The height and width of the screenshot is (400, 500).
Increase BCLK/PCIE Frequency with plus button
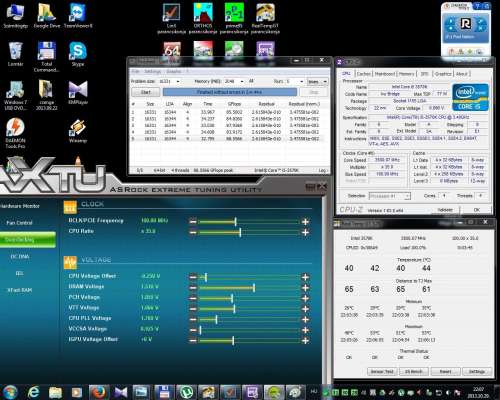pos(305,222)
